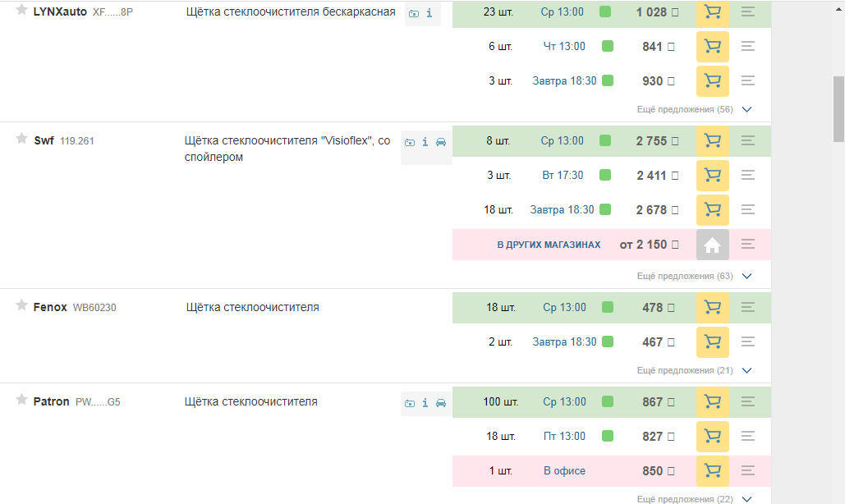Open the options menu for the 867 Patron offer
Image resolution: width=845 pixels, height=504 pixels.
[x=747, y=401]
